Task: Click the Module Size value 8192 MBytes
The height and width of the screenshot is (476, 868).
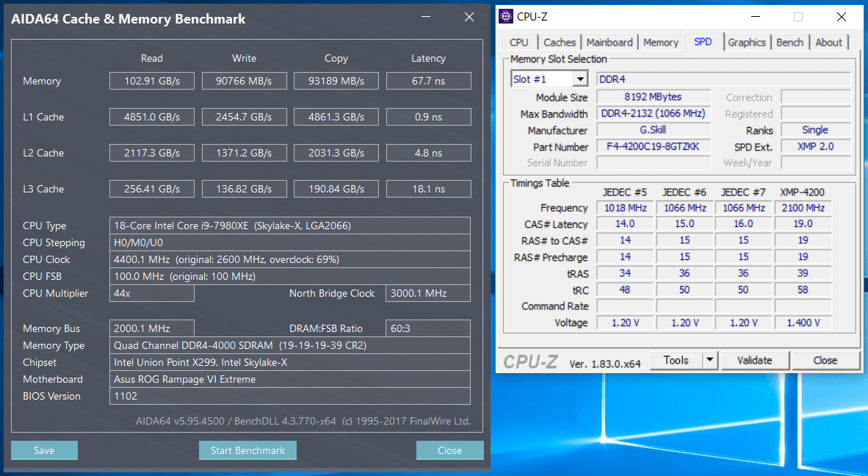Action: coord(654,97)
